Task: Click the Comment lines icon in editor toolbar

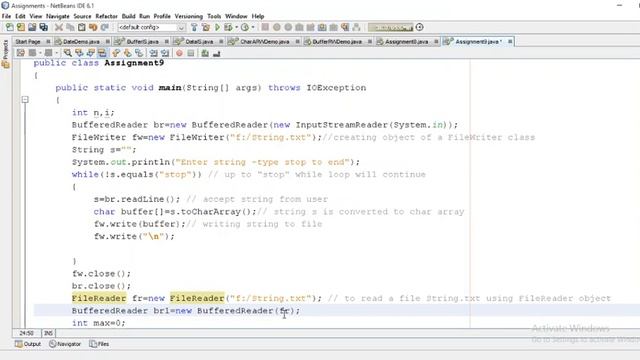Action: coord(205,53)
